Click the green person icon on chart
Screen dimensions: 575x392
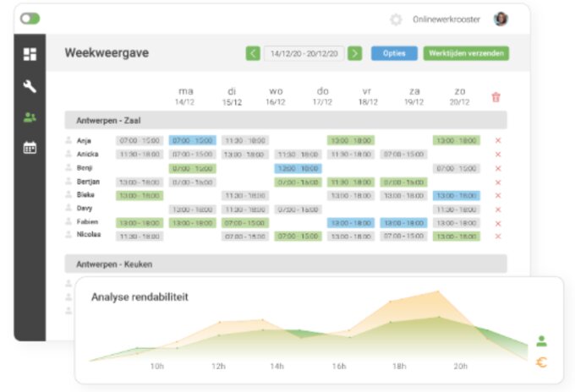(541, 341)
